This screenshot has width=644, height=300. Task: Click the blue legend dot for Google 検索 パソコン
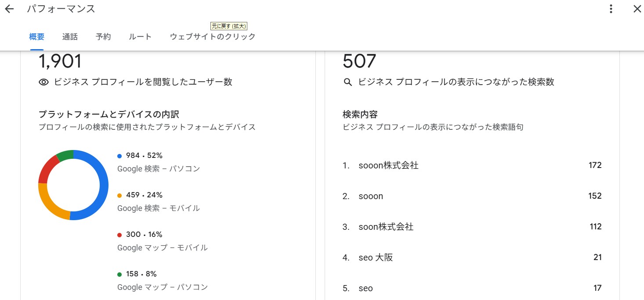119,155
